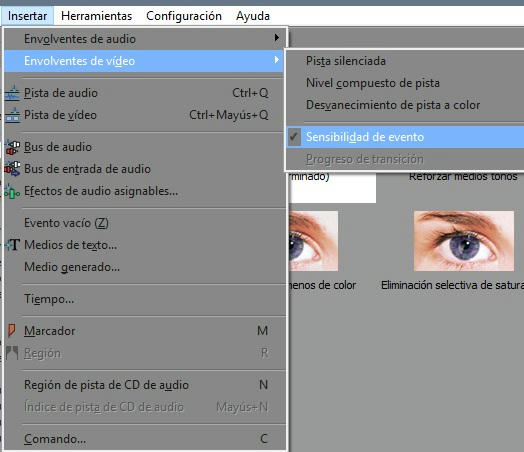This screenshot has width=524, height=452.
Task: Open the Configuración menu
Action: [184, 16]
